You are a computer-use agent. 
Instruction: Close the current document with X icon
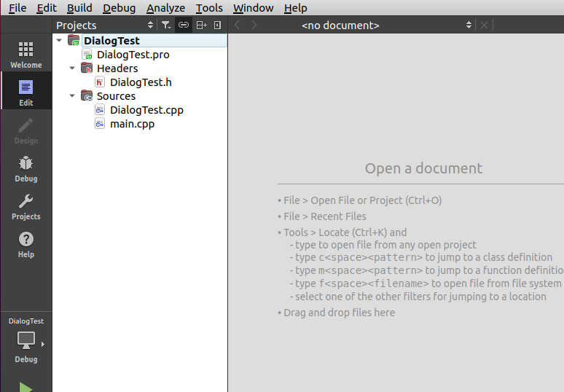(484, 26)
